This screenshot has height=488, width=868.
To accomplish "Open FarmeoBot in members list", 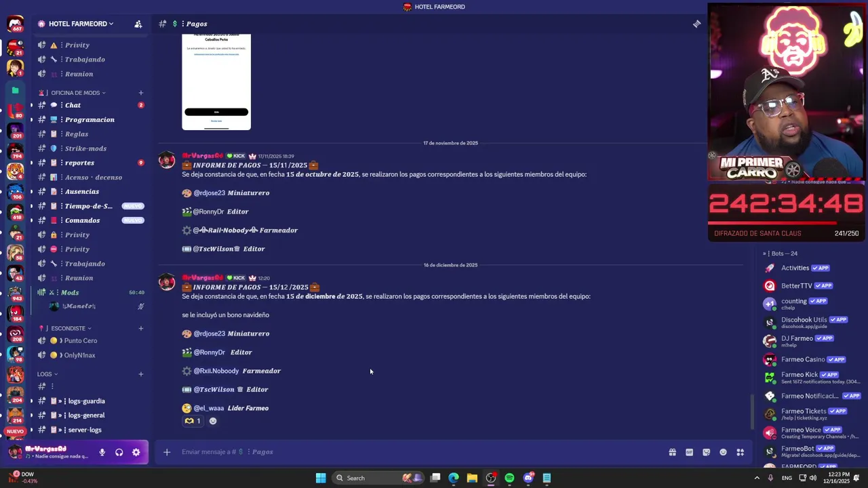I will pos(812,451).
